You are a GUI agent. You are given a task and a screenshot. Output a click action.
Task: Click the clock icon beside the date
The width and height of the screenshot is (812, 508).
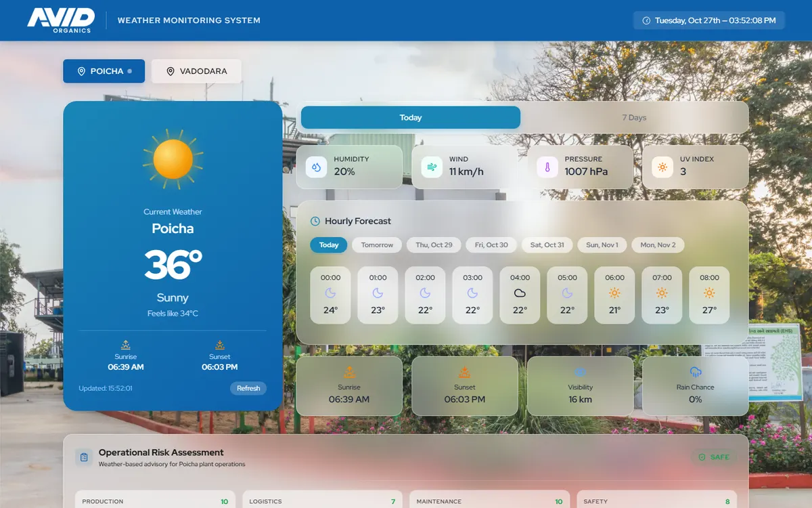(646, 20)
